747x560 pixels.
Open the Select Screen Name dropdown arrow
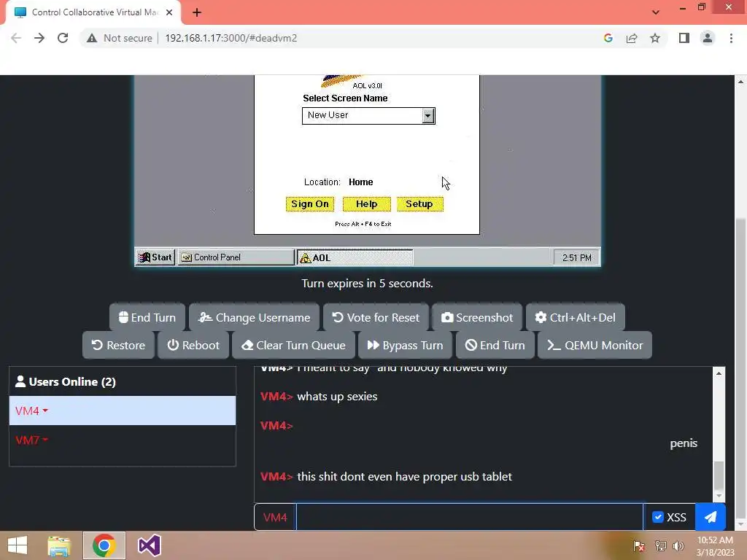pyautogui.click(x=427, y=116)
